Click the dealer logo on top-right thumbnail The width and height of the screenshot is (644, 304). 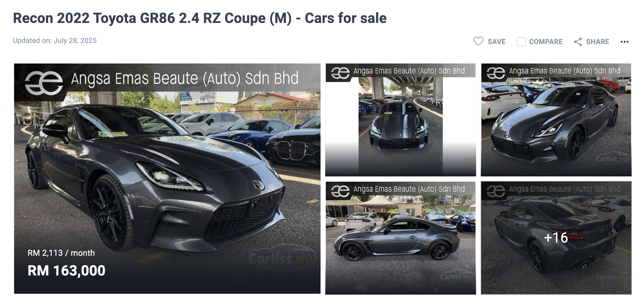pyautogui.click(x=496, y=73)
